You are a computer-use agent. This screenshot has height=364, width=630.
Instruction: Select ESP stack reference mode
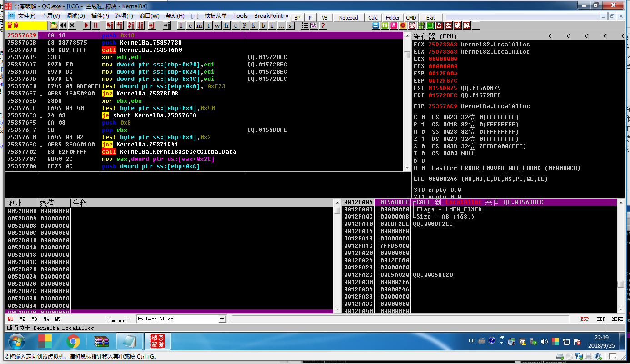[x=585, y=319]
